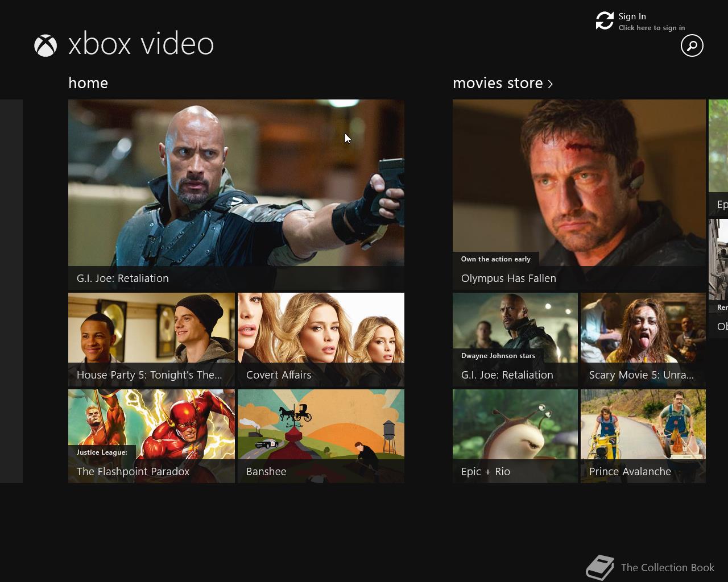
Task: Open the Prince Avalanche tile
Action: (643, 436)
